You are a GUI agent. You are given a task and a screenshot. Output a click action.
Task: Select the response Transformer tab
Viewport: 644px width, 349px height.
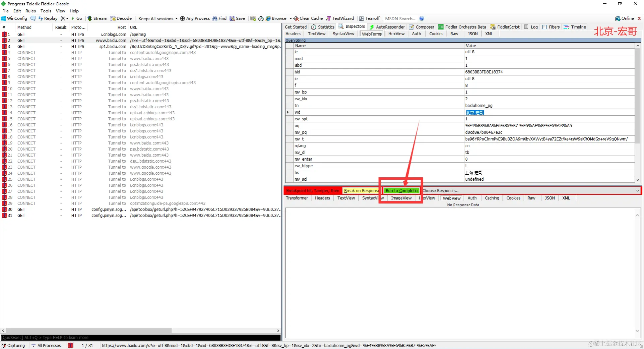coord(297,198)
